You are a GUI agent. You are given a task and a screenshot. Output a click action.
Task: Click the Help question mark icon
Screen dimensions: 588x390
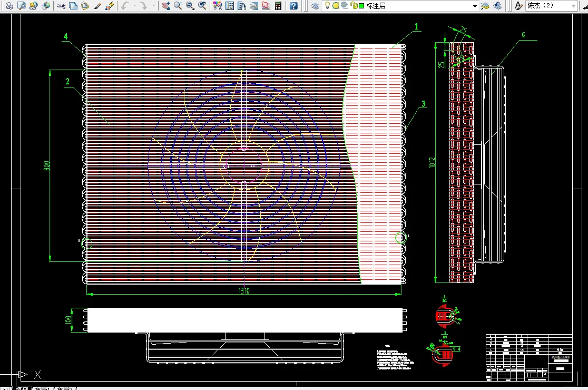pyautogui.click(x=293, y=6)
